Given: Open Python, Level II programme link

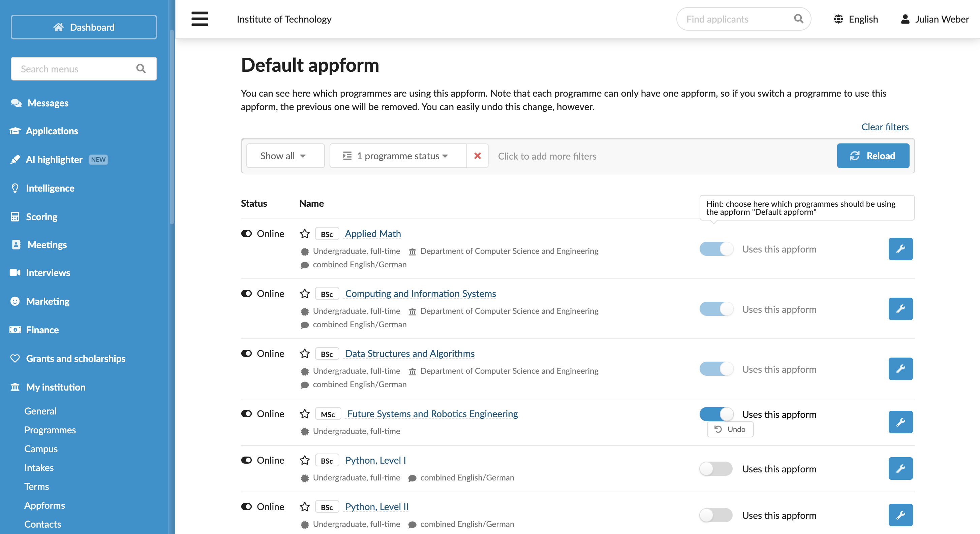Looking at the screenshot, I should pos(376,507).
